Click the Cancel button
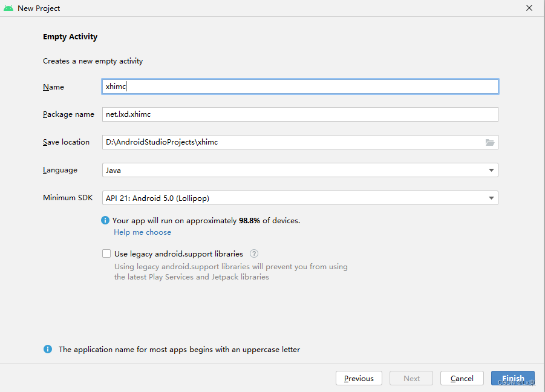Screen dimensions: 545x392 462,378
